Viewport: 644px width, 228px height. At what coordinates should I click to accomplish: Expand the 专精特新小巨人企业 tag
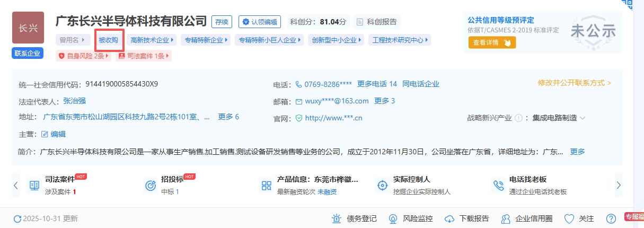click(x=269, y=40)
